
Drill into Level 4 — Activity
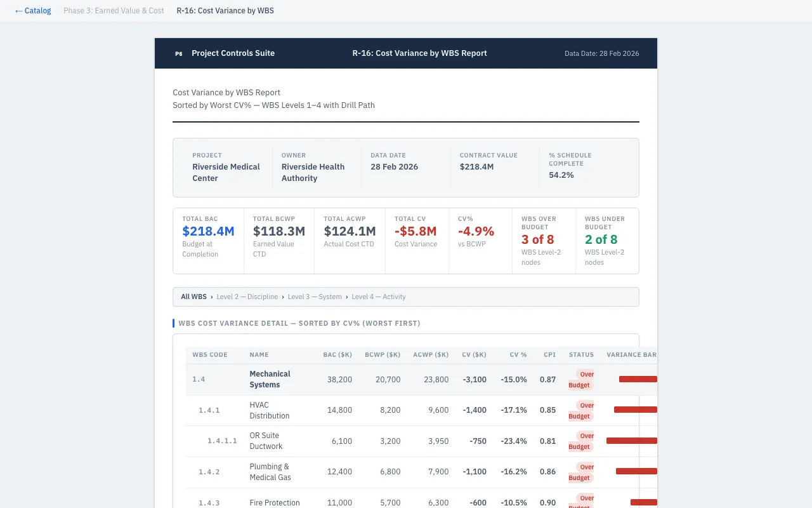[x=379, y=297]
